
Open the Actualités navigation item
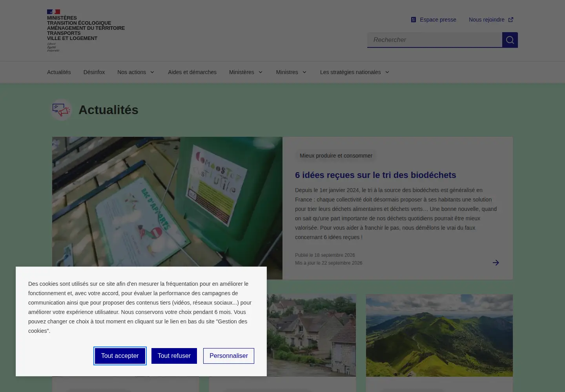(x=59, y=72)
